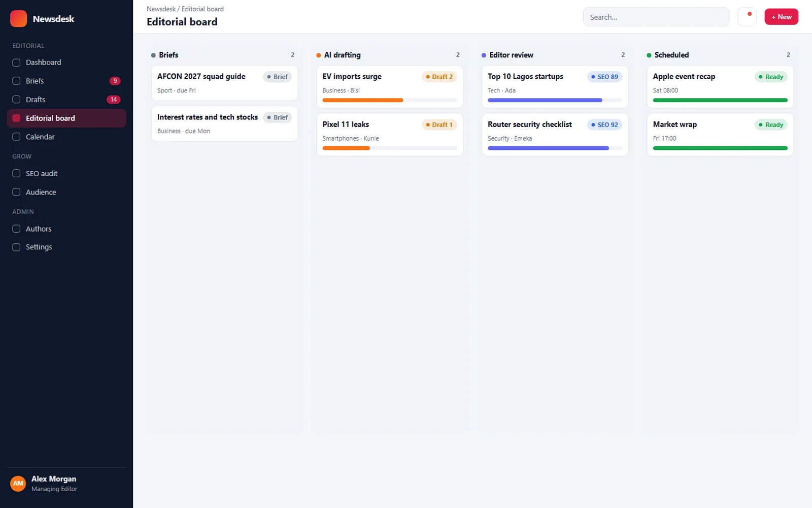Click the Brief tag on Interest rates card
Image resolution: width=812 pixels, height=508 pixels.
[278, 117]
